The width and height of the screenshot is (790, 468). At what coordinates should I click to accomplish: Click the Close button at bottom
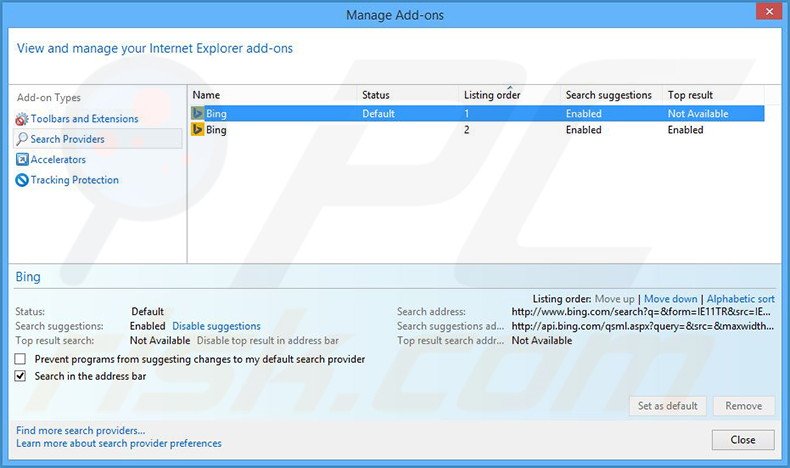[x=743, y=440]
